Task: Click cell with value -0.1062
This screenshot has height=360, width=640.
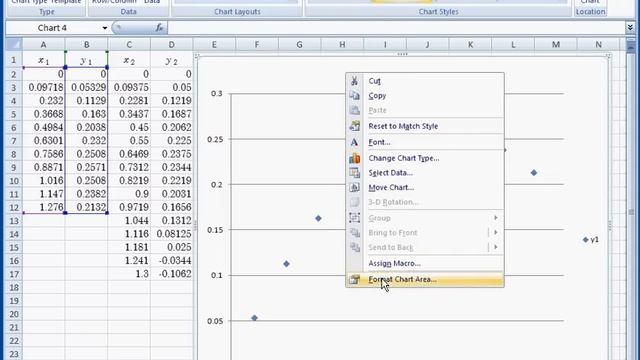Action: coord(171,274)
